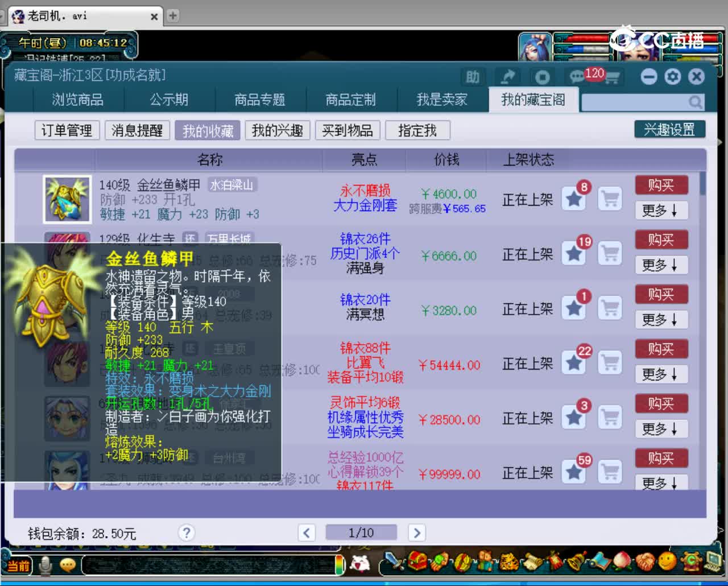Viewport: 728px width, 586px height.
Task: Expand 更多 for ￥4600.00 row
Action: pos(661,211)
